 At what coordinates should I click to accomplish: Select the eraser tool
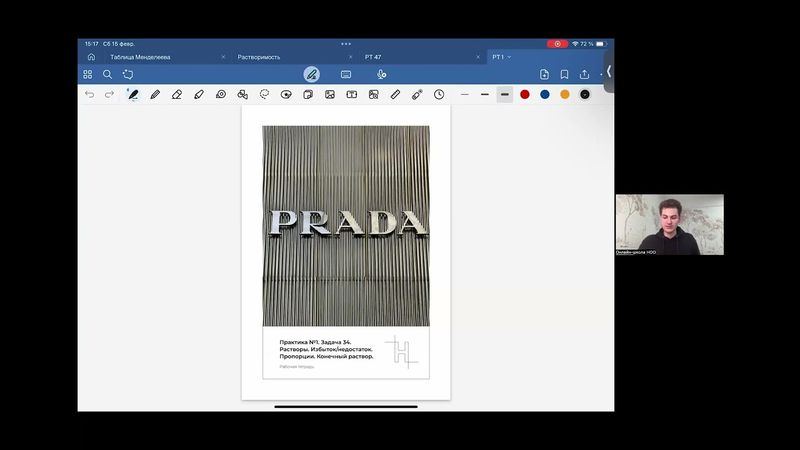(177, 94)
